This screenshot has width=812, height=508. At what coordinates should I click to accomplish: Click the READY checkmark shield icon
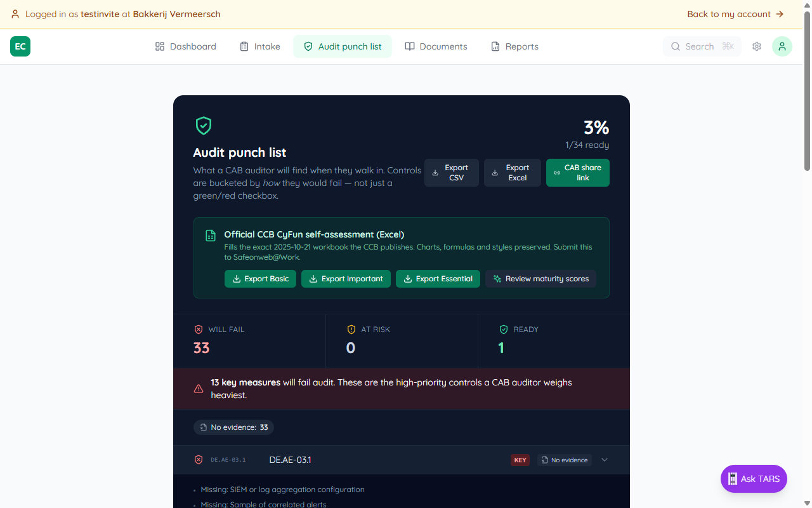(x=503, y=329)
